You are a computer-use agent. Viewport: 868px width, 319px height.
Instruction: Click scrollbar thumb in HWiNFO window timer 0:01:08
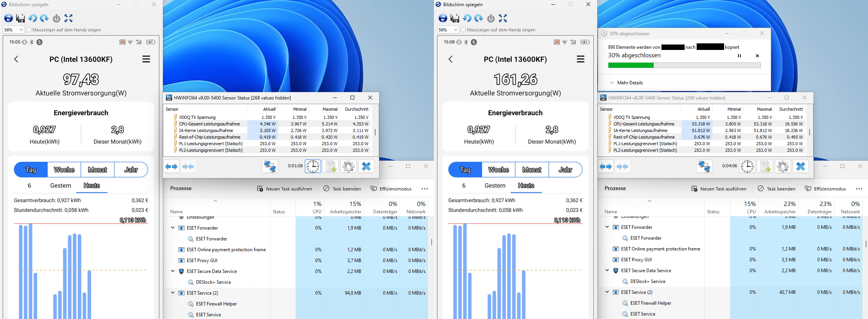(x=375, y=132)
